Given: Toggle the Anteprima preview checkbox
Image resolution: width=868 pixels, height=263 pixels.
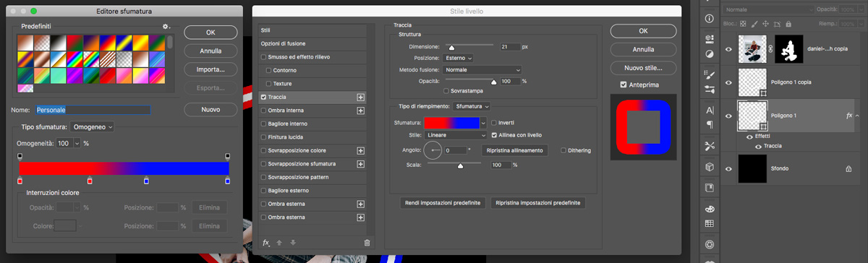Looking at the screenshot, I should [x=624, y=85].
